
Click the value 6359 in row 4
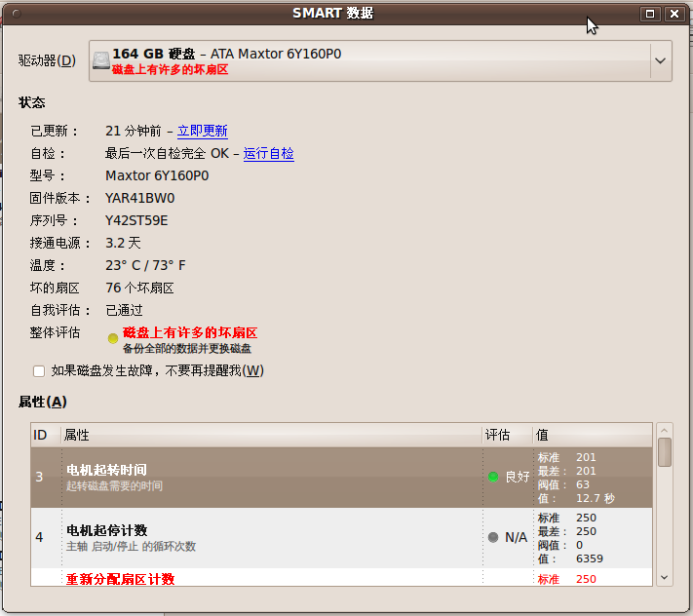click(590, 558)
